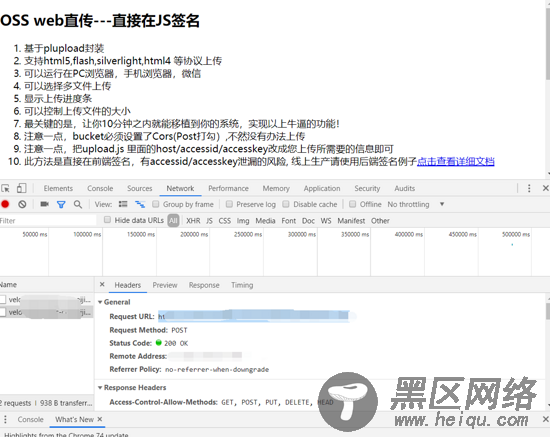
Task: Tick checkbox of second request row
Action: coord(3,312)
